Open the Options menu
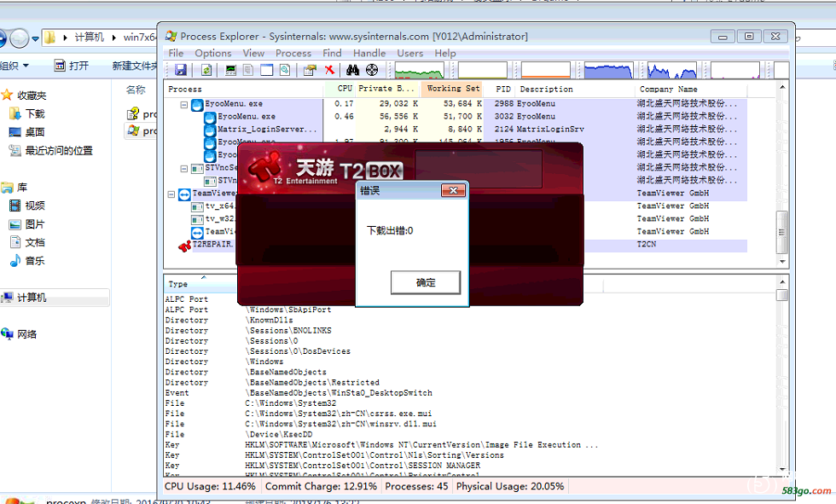Screen dimensions: 836x504 [x=212, y=53]
